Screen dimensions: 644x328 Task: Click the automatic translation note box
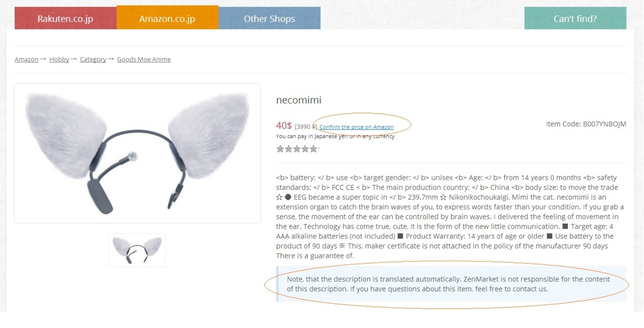[x=451, y=284]
